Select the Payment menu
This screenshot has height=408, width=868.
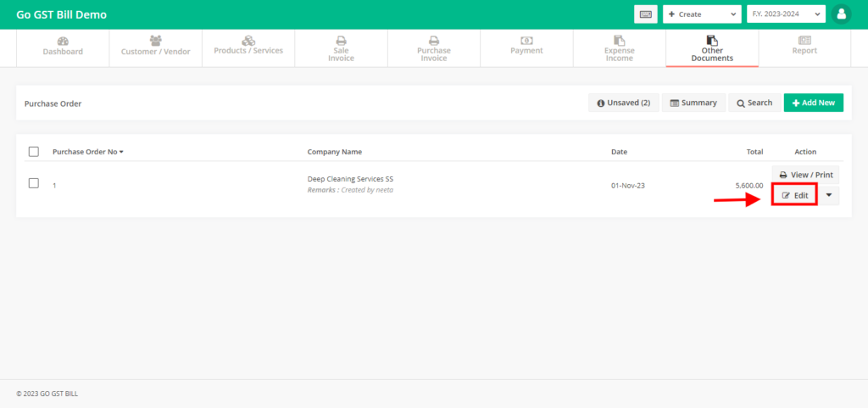[x=526, y=47]
